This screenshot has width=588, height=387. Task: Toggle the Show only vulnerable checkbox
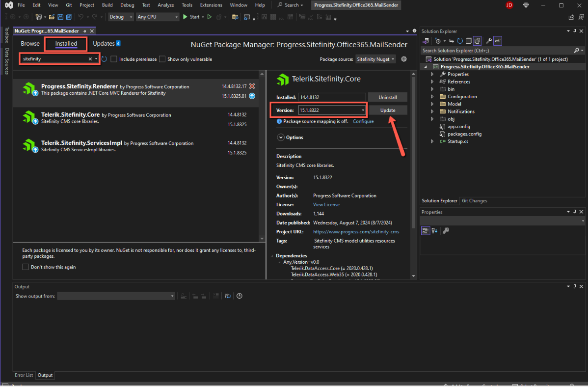click(162, 59)
